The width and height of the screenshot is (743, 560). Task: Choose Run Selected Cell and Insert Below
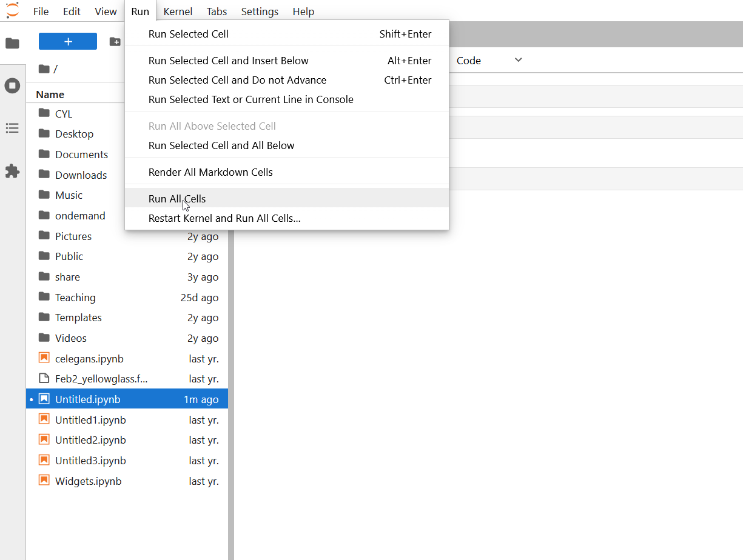(287, 61)
